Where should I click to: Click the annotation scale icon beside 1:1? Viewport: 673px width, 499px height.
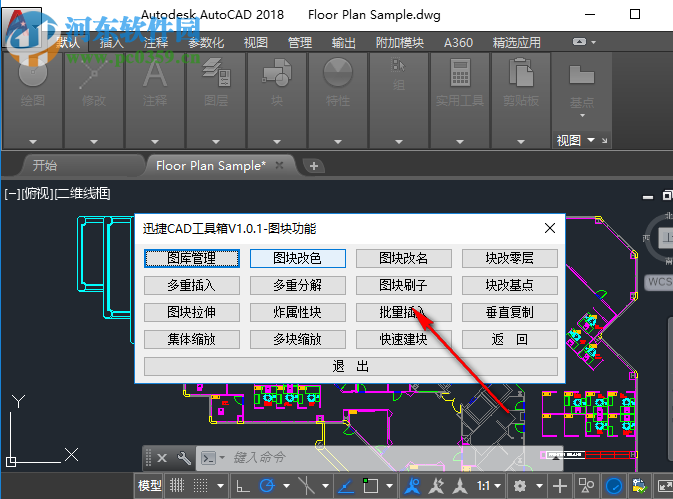(x=460, y=486)
